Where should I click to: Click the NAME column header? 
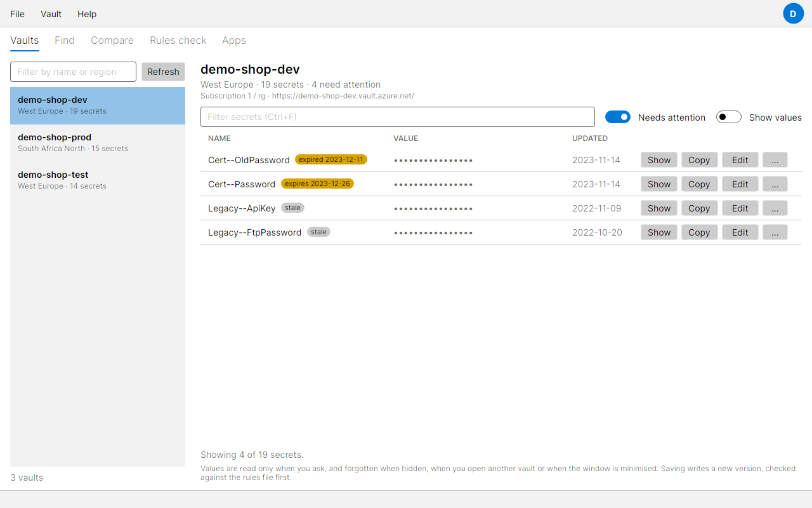tap(219, 138)
